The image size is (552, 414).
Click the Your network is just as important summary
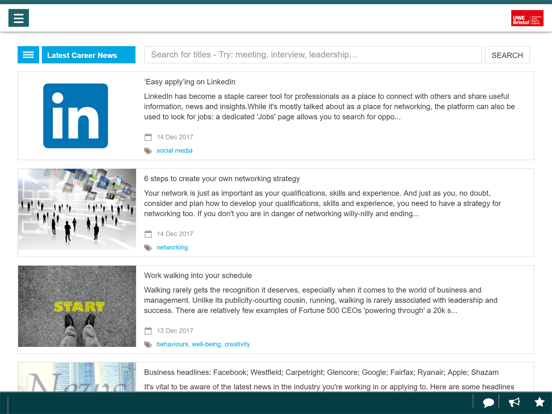click(322, 203)
